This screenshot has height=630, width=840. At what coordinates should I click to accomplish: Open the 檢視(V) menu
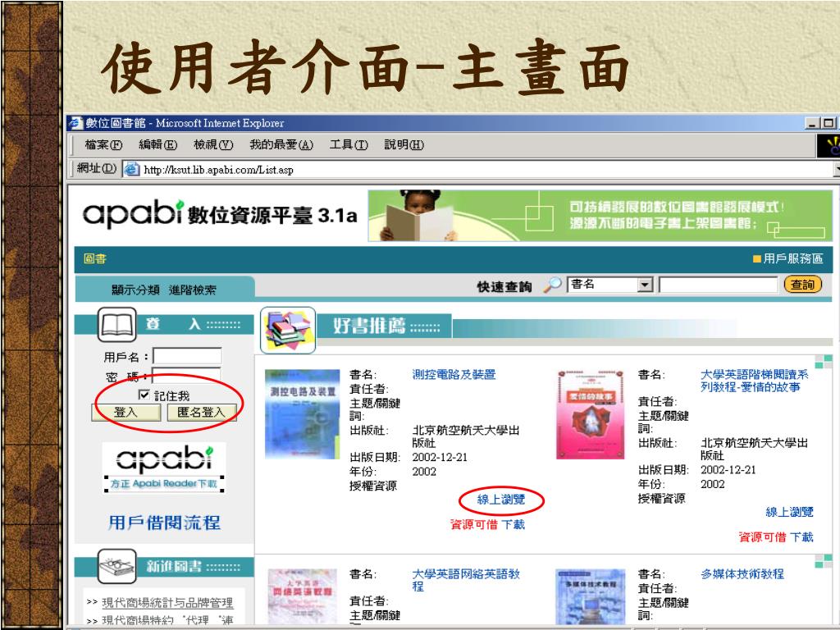pyautogui.click(x=213, y=144)
